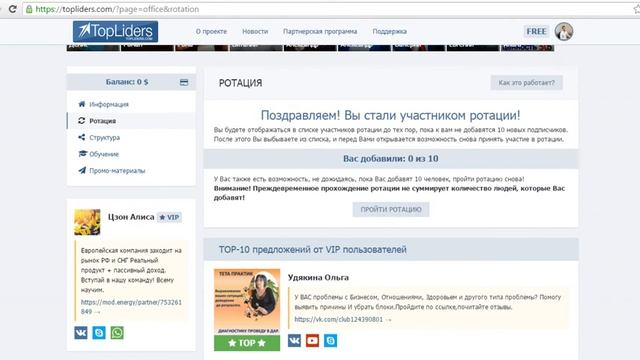This screenshot has width=640, height=360.
Task: Open the mod.energy partner link
Action: tap(131, 307)
